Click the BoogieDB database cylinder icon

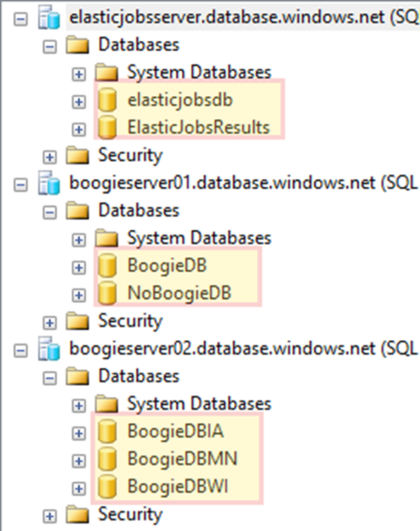tap(106, 266)
